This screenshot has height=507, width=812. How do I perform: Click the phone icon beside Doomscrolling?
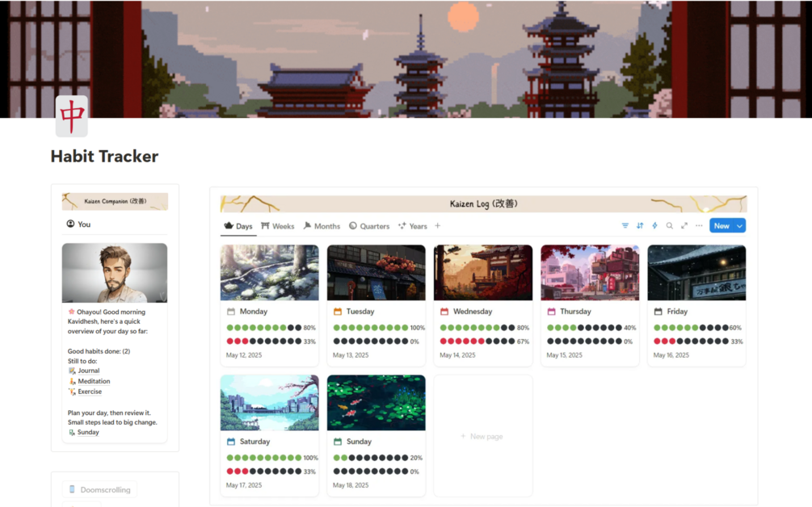pos(72,489)
